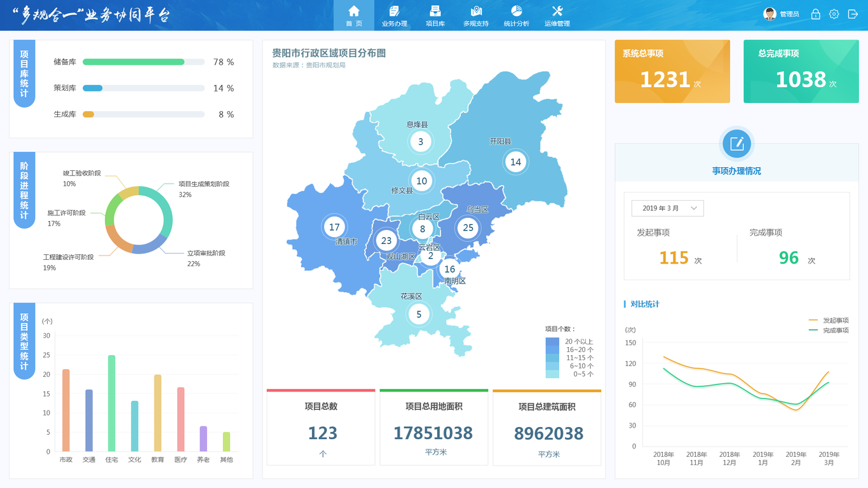This screenshot has width=868, height=488.
Task: Click the 发起事项 count 115
Action: click(674, 258)
